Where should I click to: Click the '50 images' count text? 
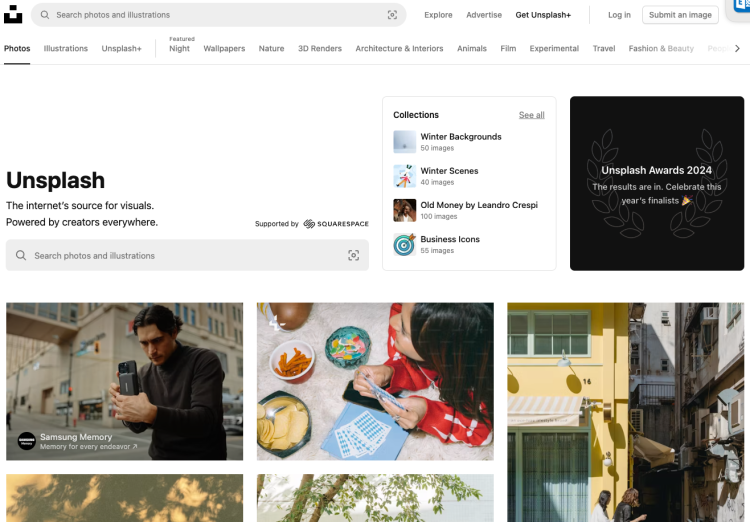pyautogui.click(x=437, y=148)
